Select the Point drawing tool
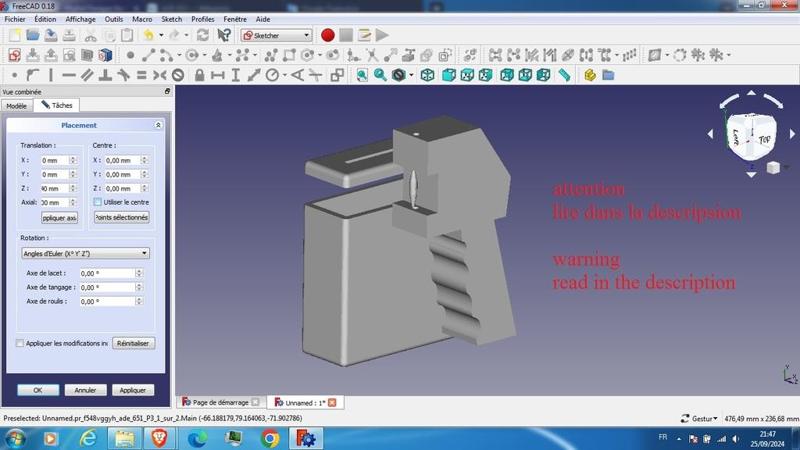Viewport: 800px width, 450px height. 130,55
